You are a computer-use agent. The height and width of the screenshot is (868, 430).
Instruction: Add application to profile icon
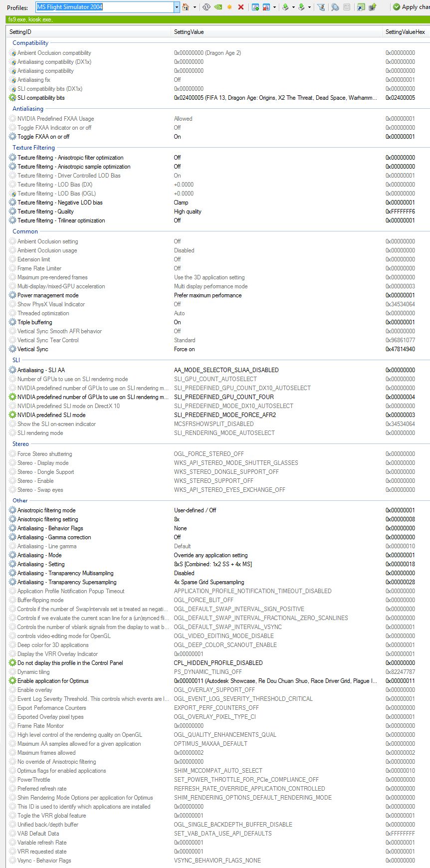pyautogui.click(x=255, y=7)
